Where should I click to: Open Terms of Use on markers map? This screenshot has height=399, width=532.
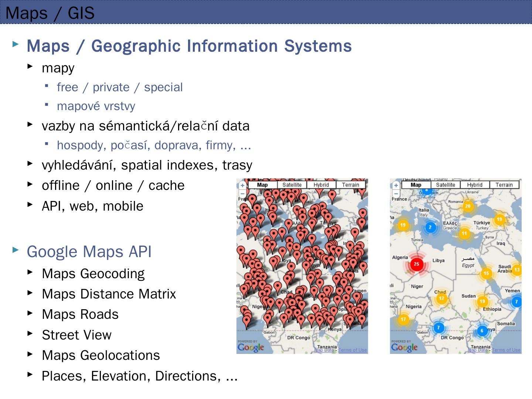tap(352, 350)
